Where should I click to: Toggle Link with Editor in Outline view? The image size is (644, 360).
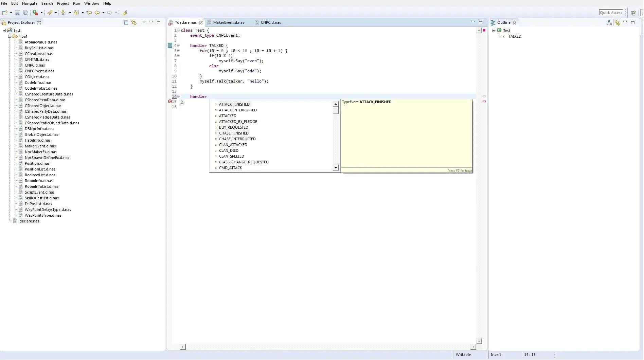click(x=617, y=22)
